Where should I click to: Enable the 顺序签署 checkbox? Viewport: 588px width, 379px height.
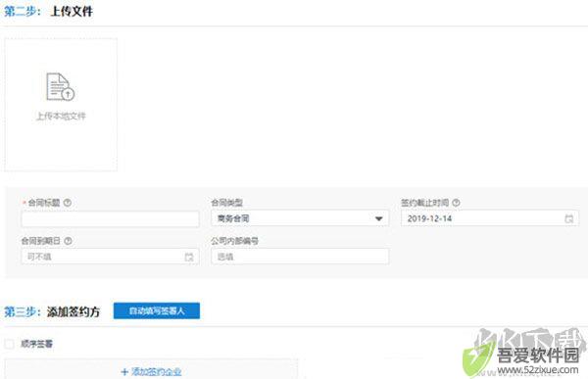point(10,344)
